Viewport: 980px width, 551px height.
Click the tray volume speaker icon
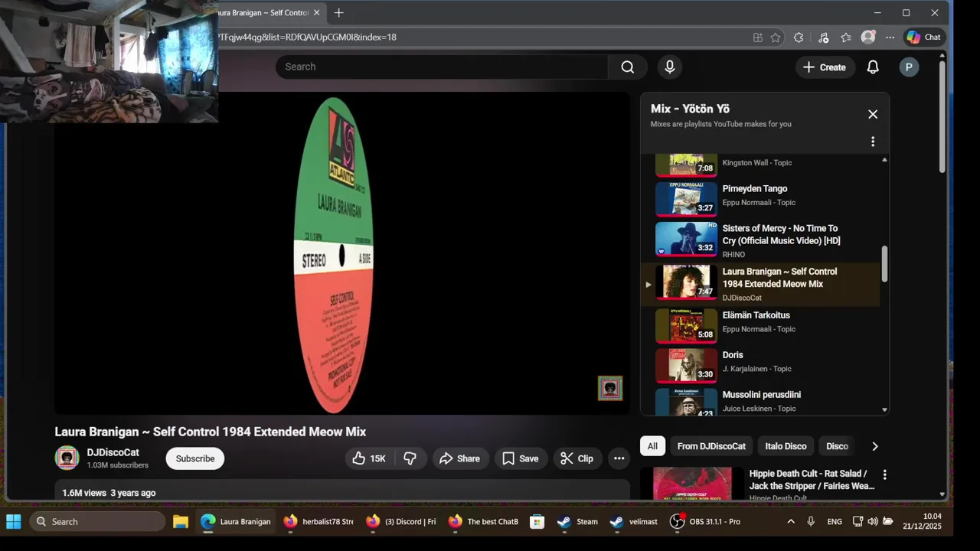[x=873, y=522]
